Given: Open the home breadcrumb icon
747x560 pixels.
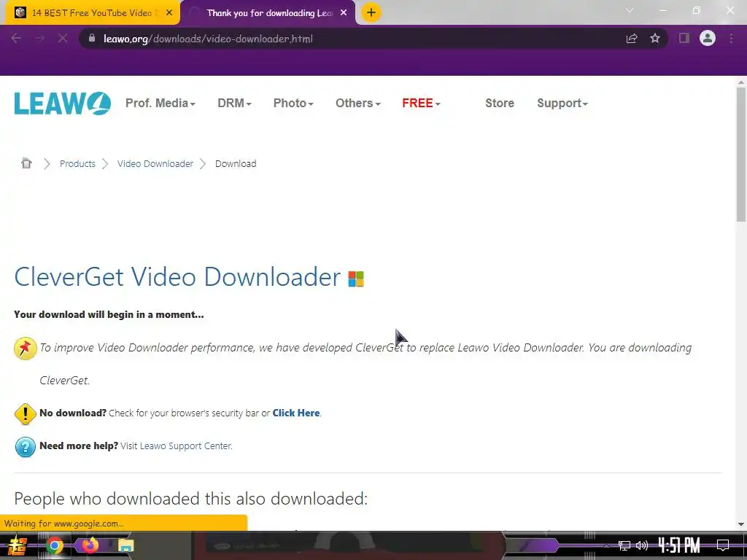Looking at the screenshot, I should coord(26,163).
